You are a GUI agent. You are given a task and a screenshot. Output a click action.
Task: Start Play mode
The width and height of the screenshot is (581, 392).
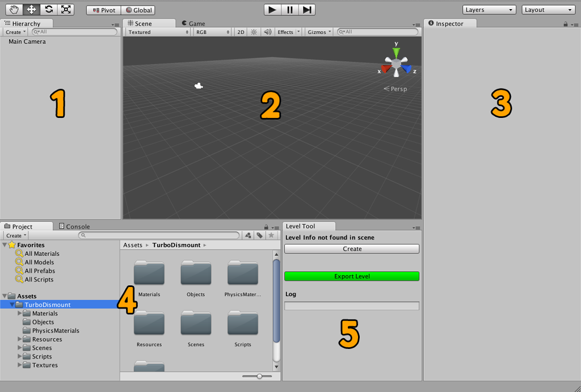[x=272, y=10]
